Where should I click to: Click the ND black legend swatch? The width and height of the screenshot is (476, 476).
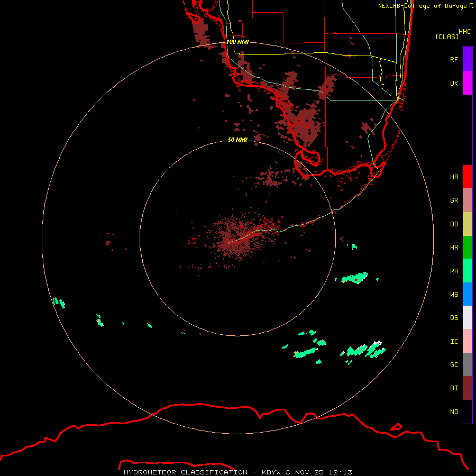coord(467,411)
